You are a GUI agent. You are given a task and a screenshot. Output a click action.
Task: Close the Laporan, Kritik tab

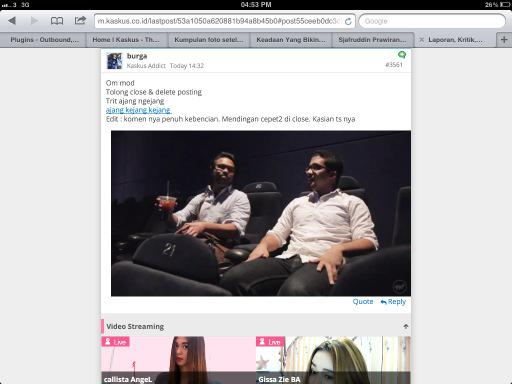[422, 40]
